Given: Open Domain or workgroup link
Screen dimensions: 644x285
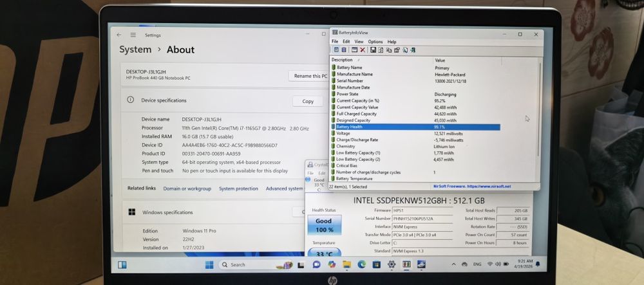Looking at the screenshot, I should tap(187, 188).
